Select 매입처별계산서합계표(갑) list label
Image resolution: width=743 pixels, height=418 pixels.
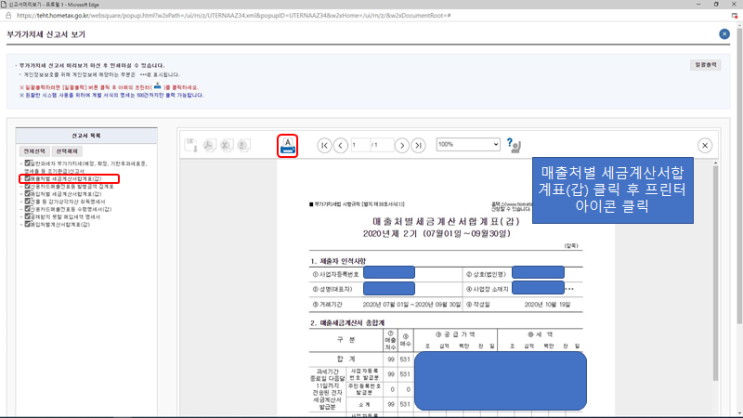tap(60, 225)
